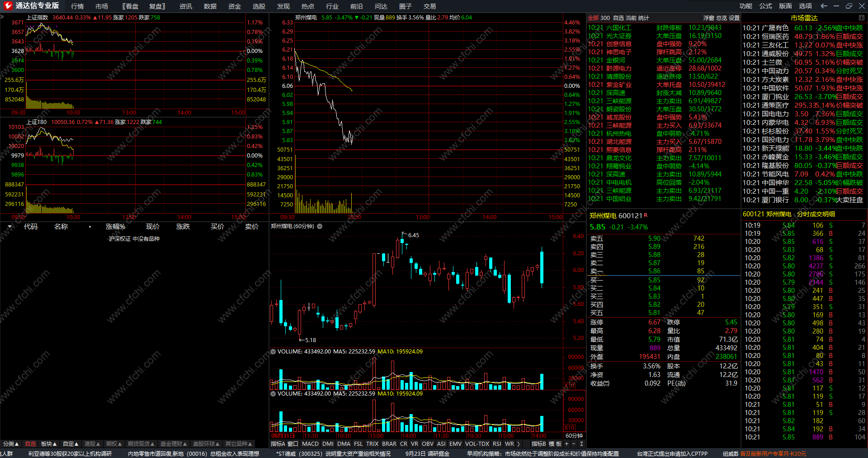This screenshot has width=868, height=458.
Task: Click the 上证180 chart title
Action: click(36, 122)
